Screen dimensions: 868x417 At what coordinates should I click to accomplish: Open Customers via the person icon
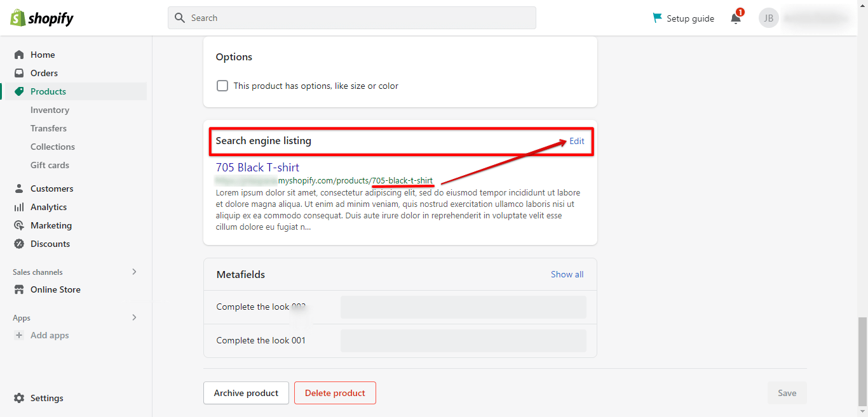tap(18, 188)
